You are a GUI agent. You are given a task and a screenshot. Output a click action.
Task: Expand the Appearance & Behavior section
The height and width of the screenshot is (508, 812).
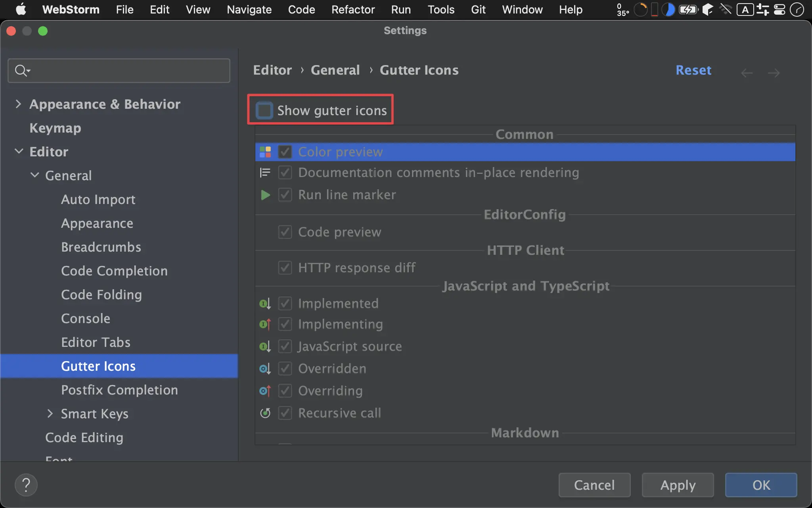(18, 104)
